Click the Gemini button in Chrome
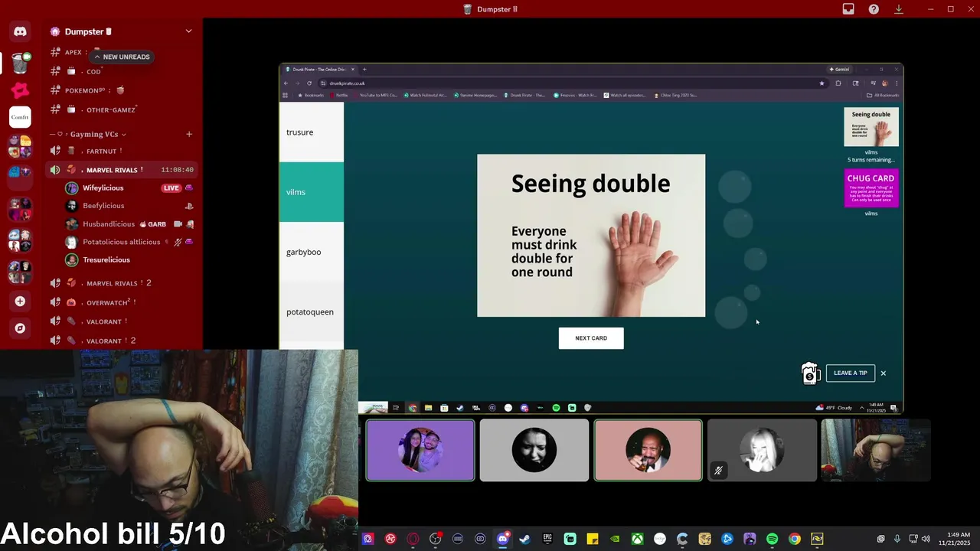This screenshot has height=551, width=980. 839,70
